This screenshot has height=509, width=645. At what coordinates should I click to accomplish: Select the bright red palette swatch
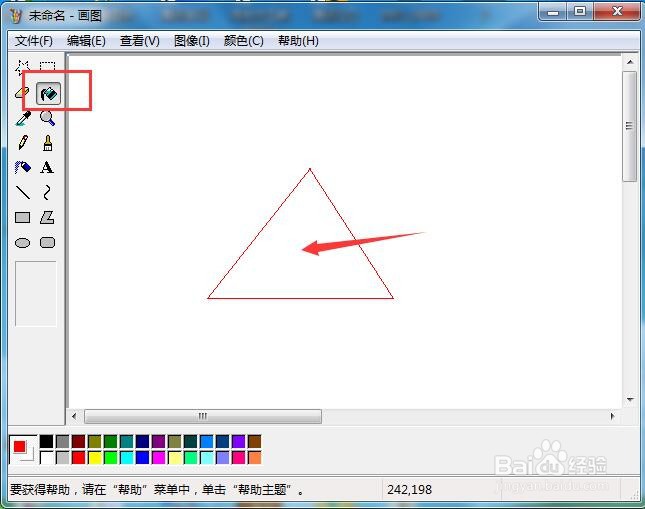tap(79, 458)
